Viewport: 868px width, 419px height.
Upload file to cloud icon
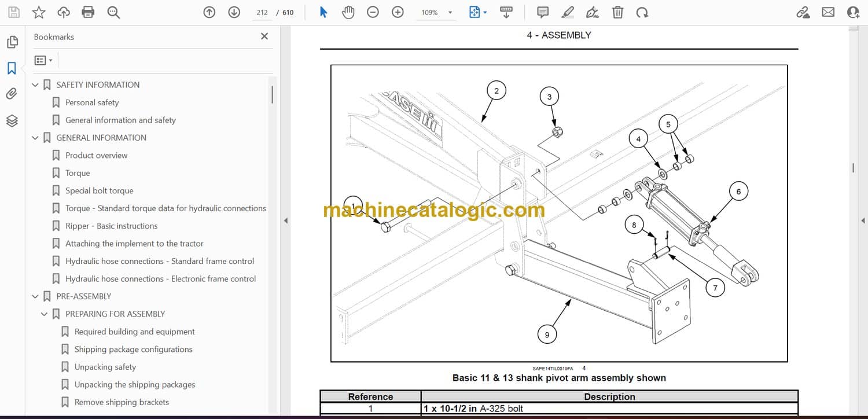pos(64,12)
